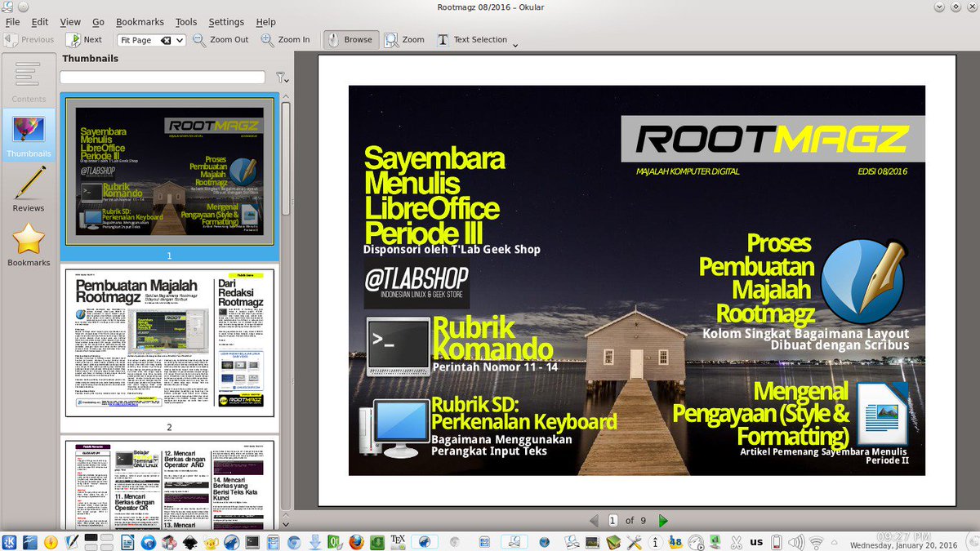Viewport: 980px width, 551px height.
Task: Click the wrench and screwdriver tools tray icon
Action: 634,542
